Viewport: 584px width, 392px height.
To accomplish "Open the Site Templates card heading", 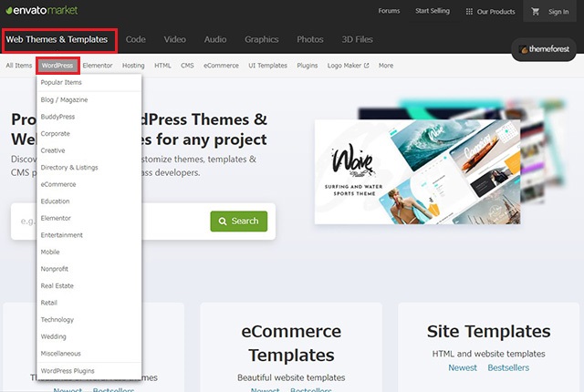I will pos(489,332).
